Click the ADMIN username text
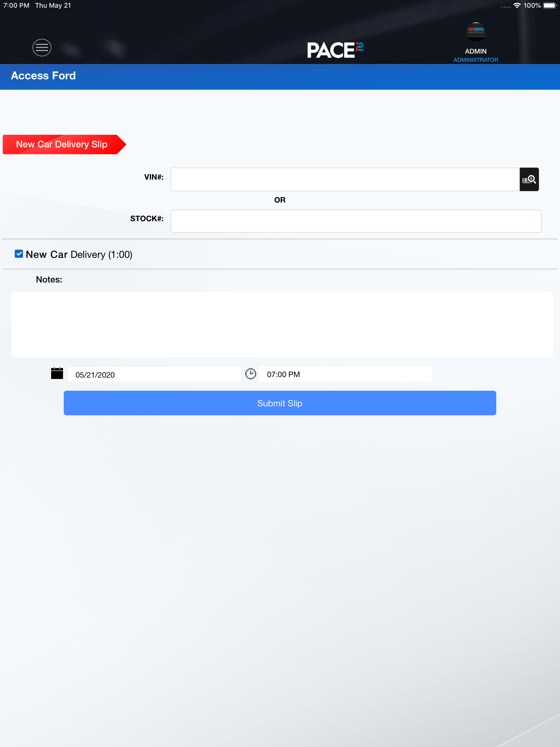 pyautogui.click(x=476, y=51)
